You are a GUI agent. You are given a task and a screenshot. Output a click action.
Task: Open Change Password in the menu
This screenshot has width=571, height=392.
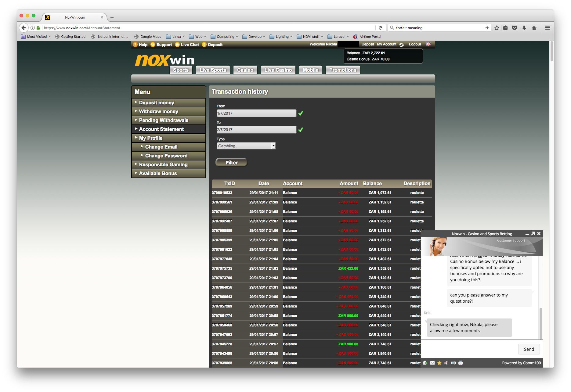click(168, 156)
